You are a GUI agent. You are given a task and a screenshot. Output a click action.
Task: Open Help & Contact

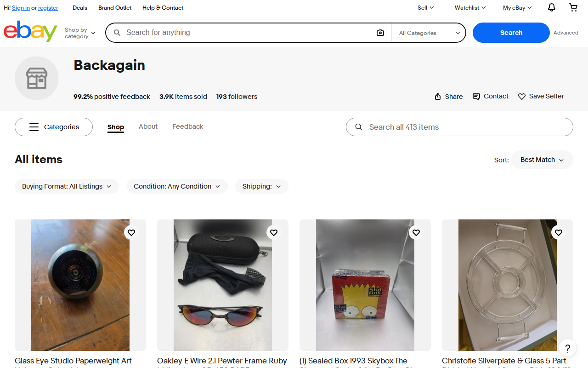(163, 8)
